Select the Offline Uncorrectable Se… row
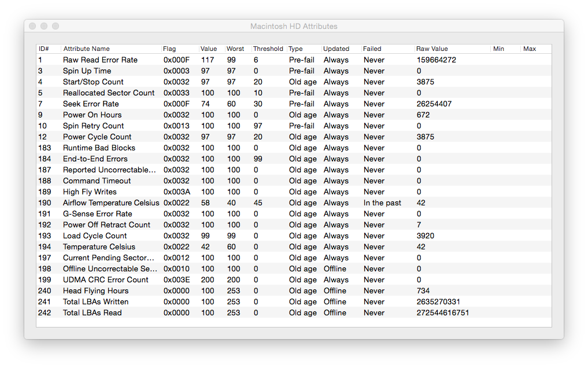Image resolution: width=588 pixels, height=368 pixels. [x=294, y=268]
